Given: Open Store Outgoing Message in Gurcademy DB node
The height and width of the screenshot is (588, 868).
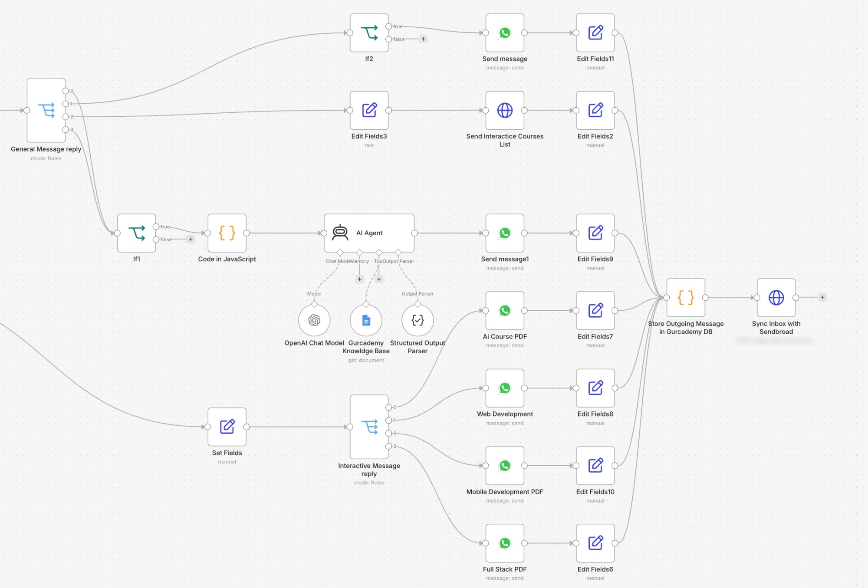Looking at the screenshot, I should 686,298.
